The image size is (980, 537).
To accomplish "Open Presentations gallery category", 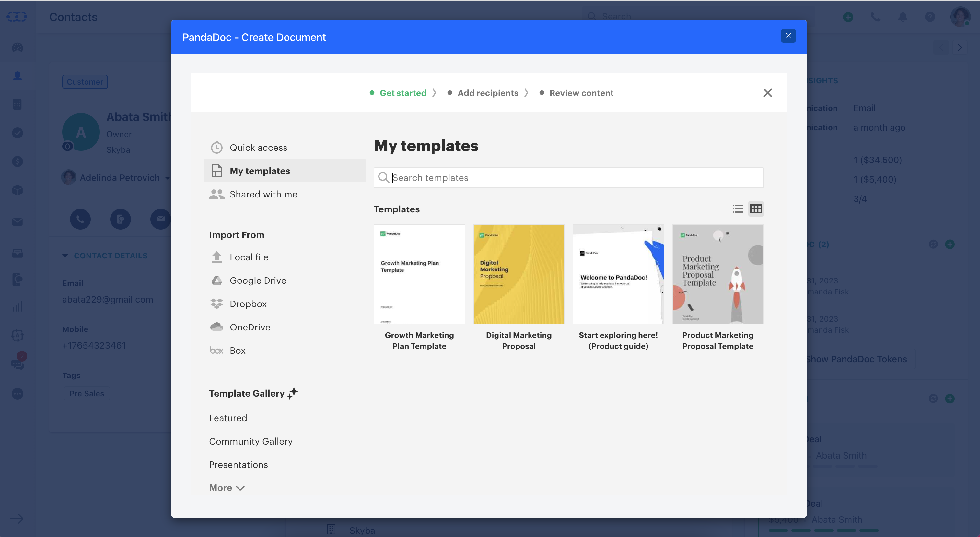I will [239, 465].
